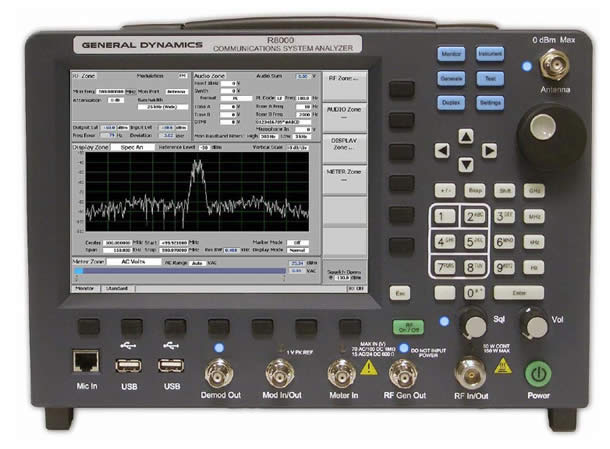Push the blue Settings button

point(490,103)
